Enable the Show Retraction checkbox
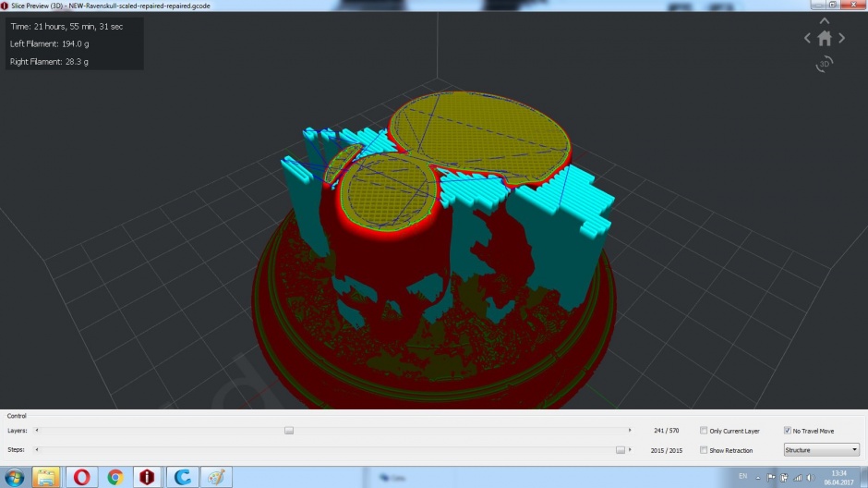 tap(704, 450)
